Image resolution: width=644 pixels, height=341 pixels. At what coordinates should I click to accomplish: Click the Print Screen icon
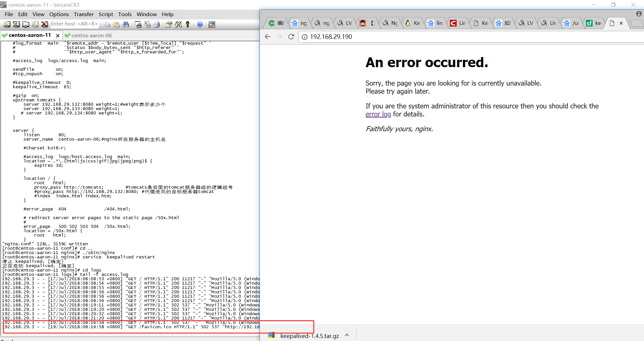coord(138,24)
